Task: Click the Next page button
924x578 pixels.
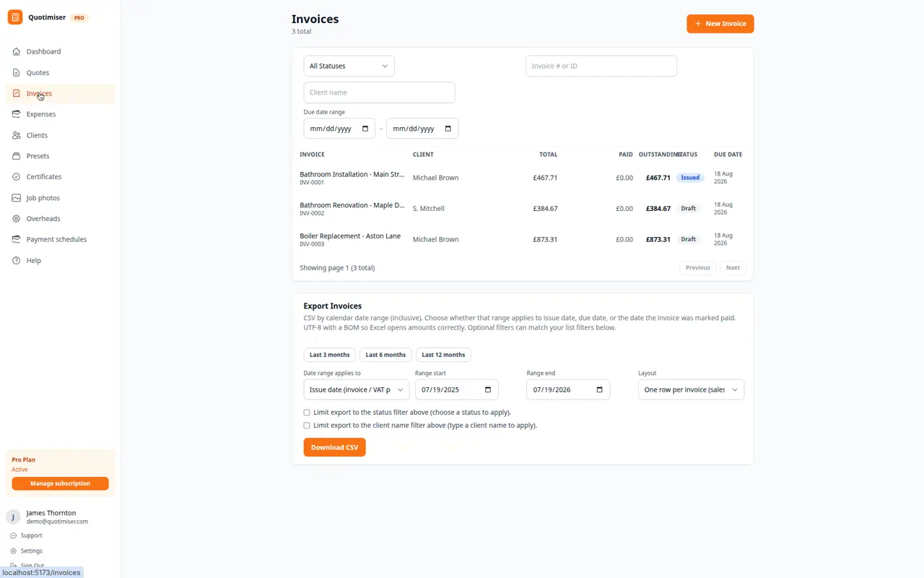Action: click(x=733, y=267)
